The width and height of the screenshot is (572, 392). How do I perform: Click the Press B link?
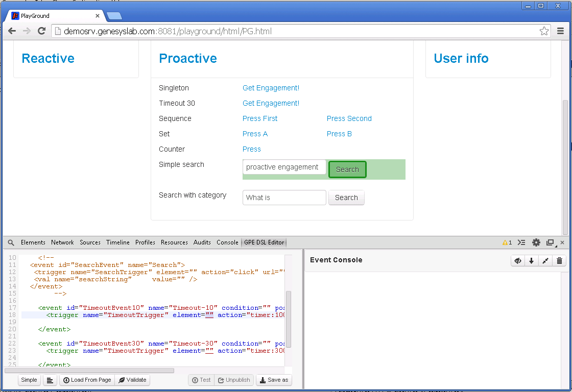(x=339, y=134)
